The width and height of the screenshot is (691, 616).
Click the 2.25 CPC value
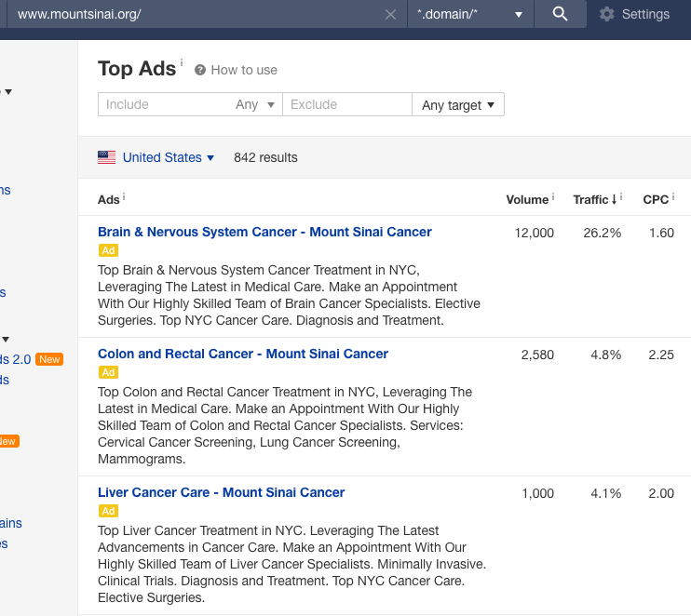(x=661, y=355)
